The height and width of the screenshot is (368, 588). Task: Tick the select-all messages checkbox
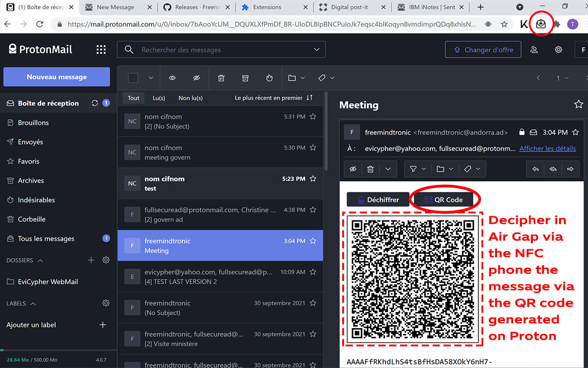click(133, 78)
